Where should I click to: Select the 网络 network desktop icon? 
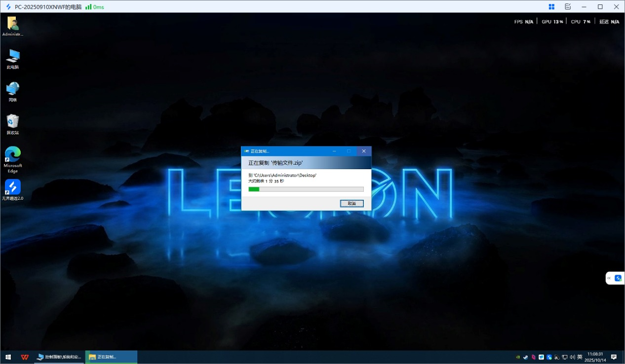click(x=13, y=92)
